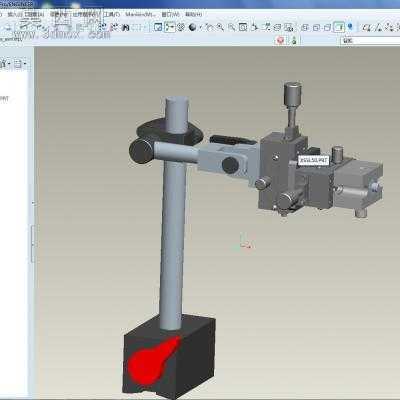Toggle datum points display
Image resolution: width=400 pixels, height=400 pixels.
pyautogui.click(x=389, y=27)
